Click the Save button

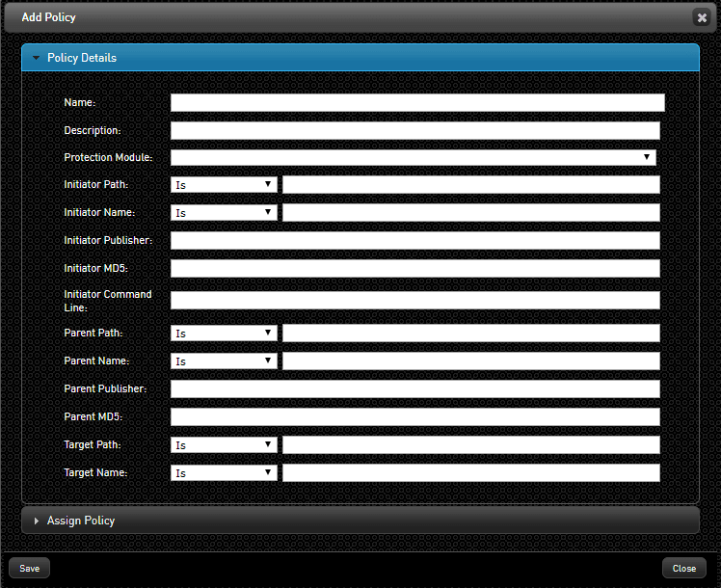click(30, 568)
